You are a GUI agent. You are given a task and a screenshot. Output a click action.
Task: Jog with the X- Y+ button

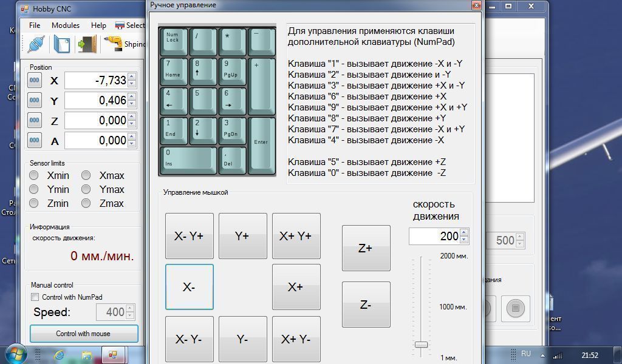click(x=190, y=236)
